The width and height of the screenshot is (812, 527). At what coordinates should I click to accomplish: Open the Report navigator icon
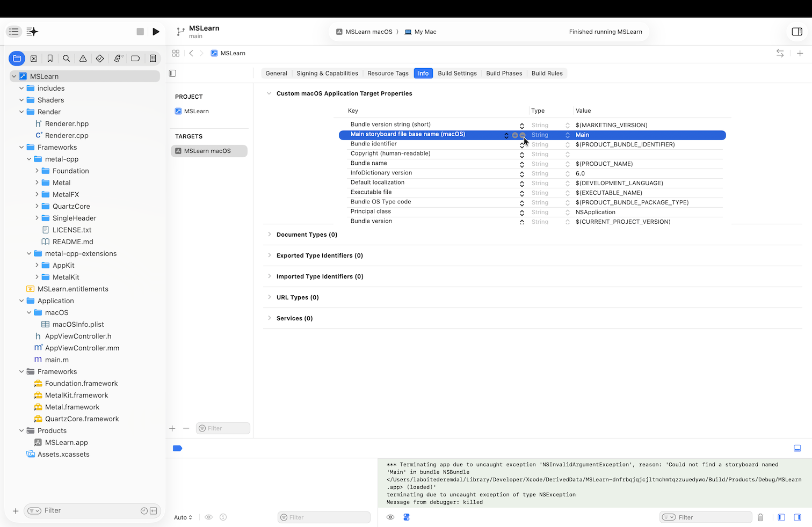click(x=153, y=58)
